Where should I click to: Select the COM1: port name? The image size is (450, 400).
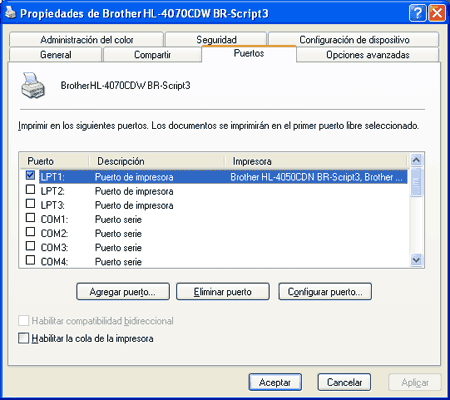coord(54,219)
